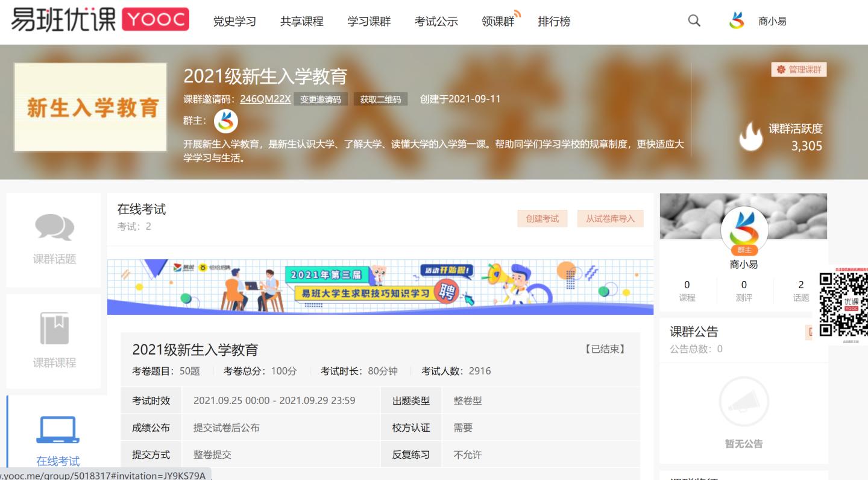Click the 课群活跃度 flame icon

(750, 136)
